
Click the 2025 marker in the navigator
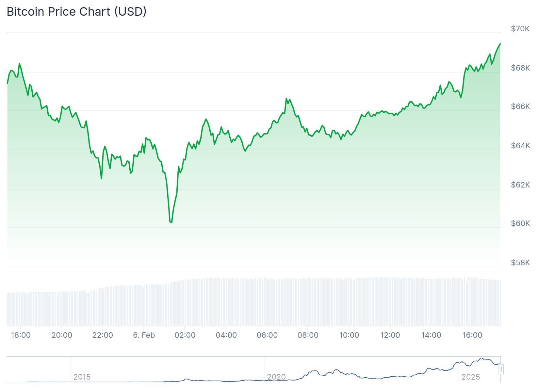click(471, 377)
